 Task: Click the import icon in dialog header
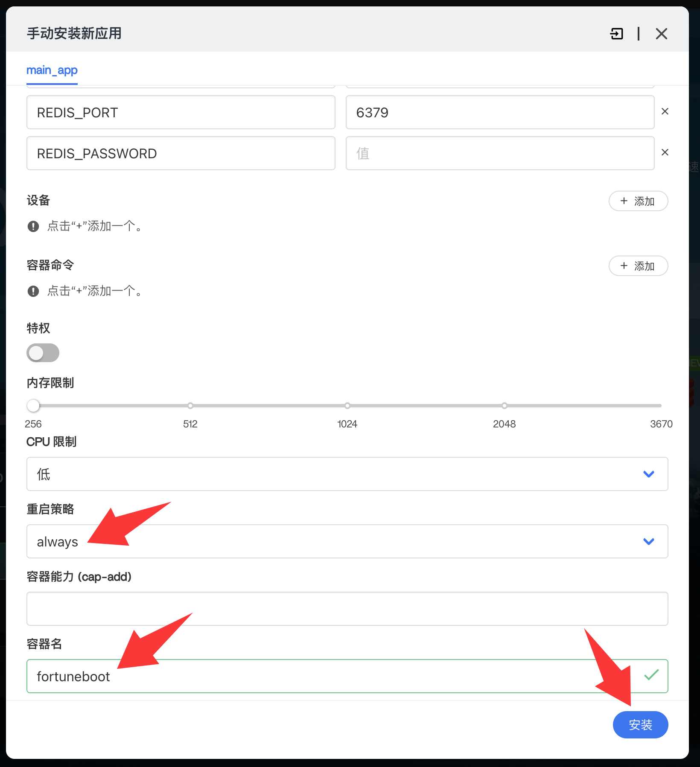[617, 34]
